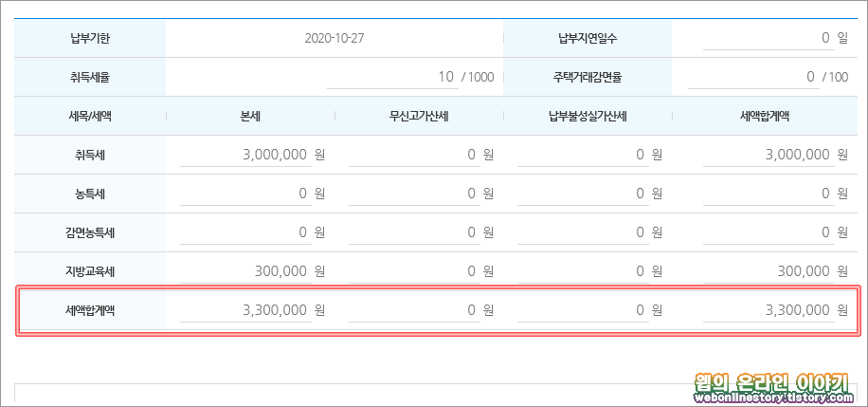Click the 농특세 row 납부불성실가산세 field
Screen dimensions: 868x407
[583, 194]
